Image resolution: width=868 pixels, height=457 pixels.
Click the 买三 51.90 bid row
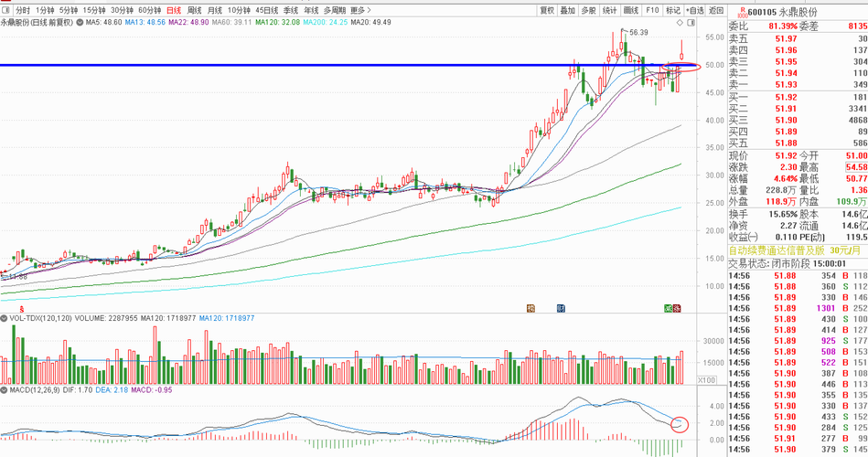click(x=798, y=120)
